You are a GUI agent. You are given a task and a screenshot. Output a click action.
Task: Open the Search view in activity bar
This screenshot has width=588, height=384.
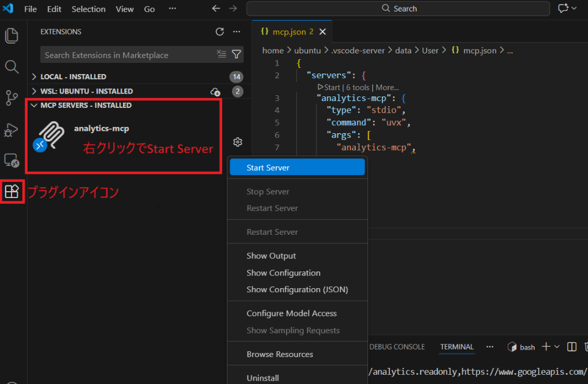click(x=11, y=67)
